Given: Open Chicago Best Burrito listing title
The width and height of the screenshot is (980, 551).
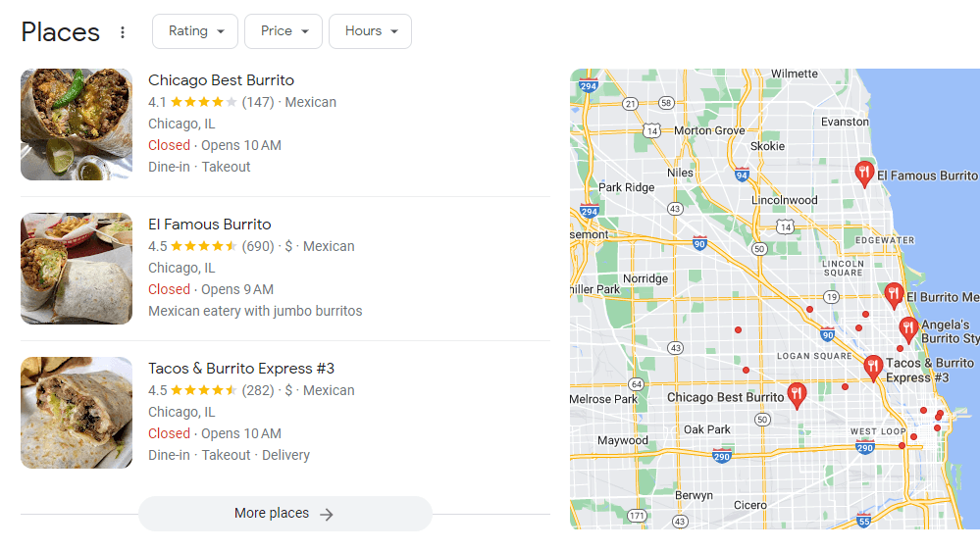Looking at the screenshot, I should (x=221, y=80).
